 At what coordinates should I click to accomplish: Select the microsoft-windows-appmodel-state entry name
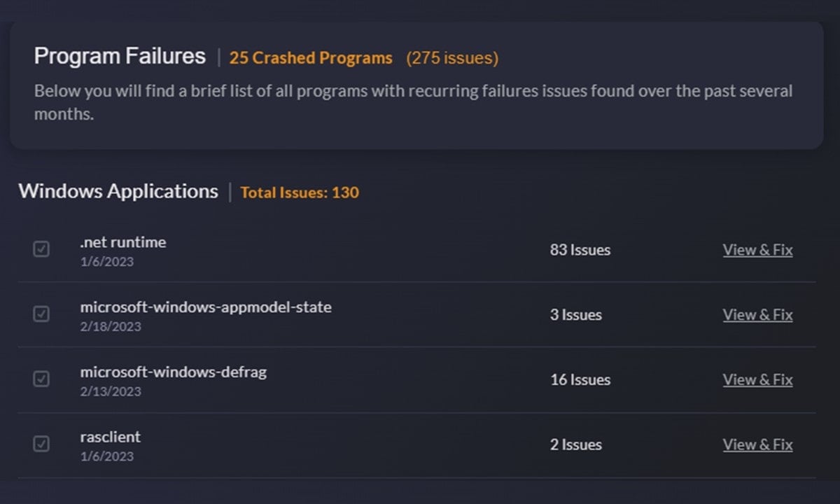pos(206,307)
